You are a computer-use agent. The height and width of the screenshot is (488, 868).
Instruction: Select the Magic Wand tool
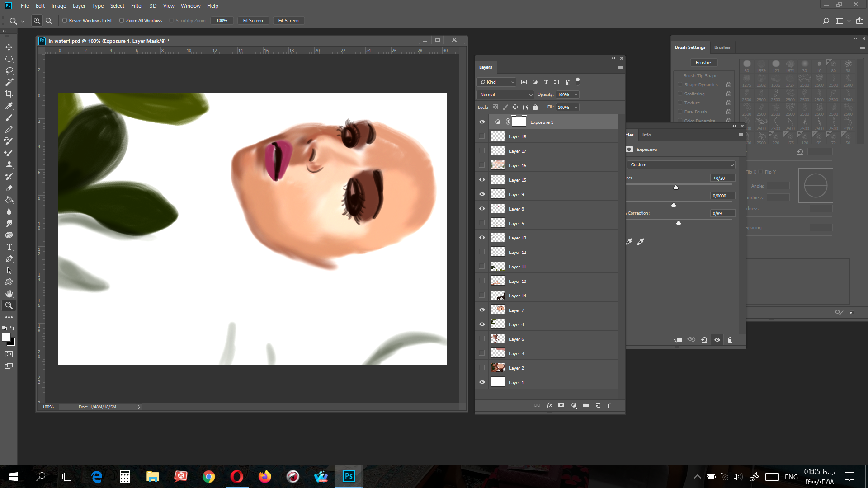(9, 83)
